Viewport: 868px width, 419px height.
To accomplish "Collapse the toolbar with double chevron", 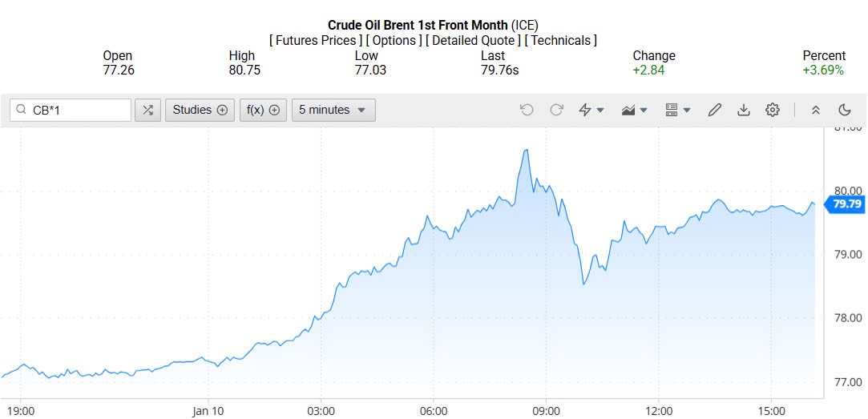I will [816, 110].
